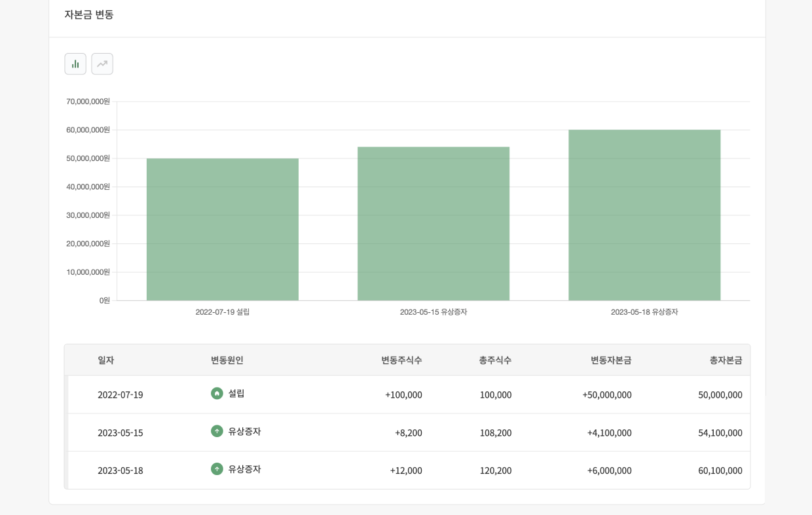
Task: Select the 2022-07-19 table row
Action: coord(406,394)
